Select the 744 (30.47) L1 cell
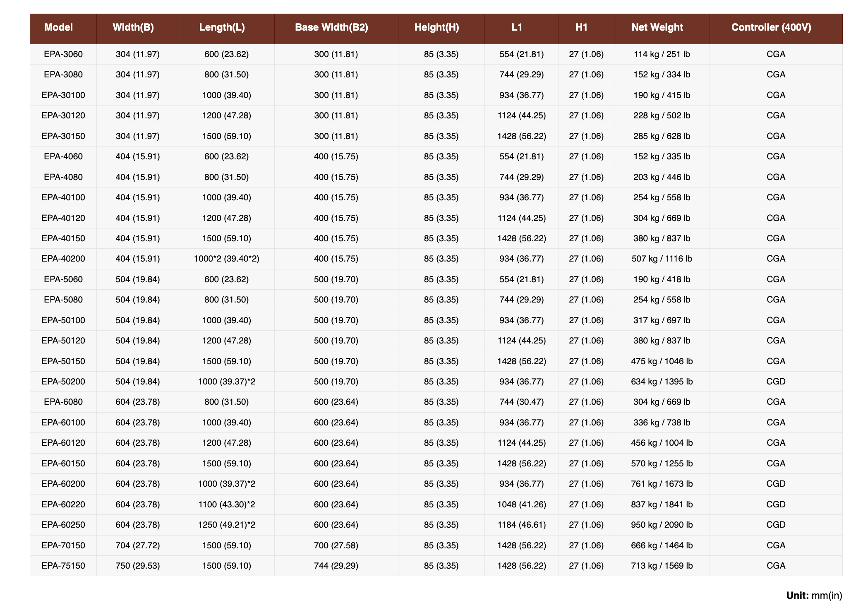 pyautogui.click(x=521, y=402)
